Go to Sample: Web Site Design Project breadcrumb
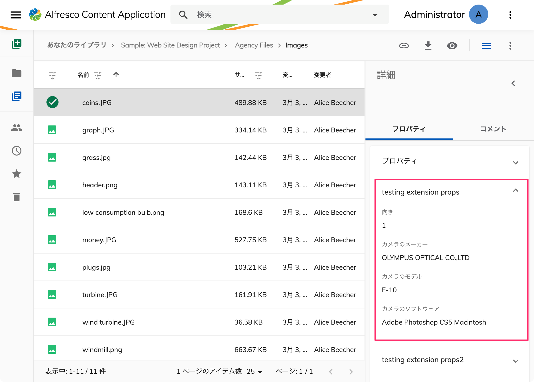The width and height of the screenshot is (534, 392). pyautogui.click(x=170, y=45)
